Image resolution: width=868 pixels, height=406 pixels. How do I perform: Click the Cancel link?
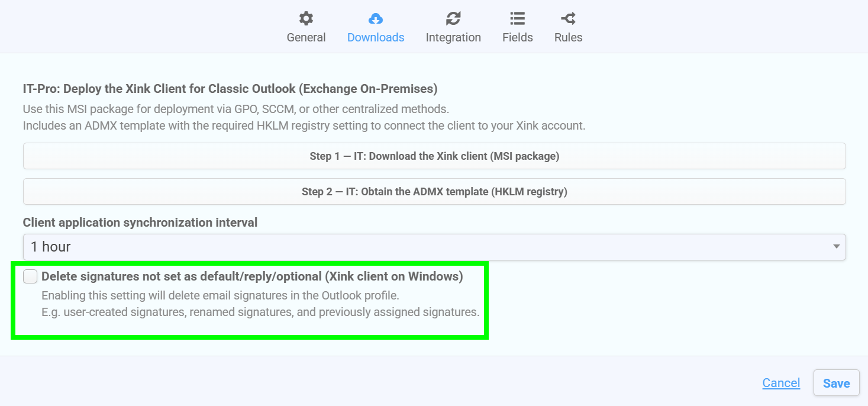[x=781, y=383]
